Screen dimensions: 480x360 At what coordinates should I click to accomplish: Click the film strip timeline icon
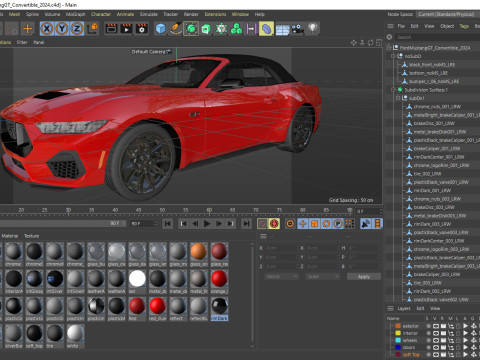pos(377,224)
